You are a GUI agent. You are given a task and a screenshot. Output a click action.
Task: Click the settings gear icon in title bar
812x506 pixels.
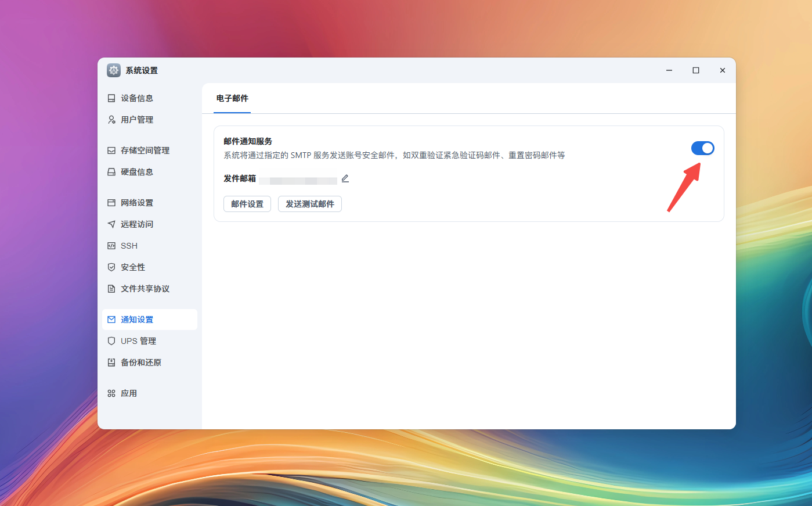tap(113, 70)
